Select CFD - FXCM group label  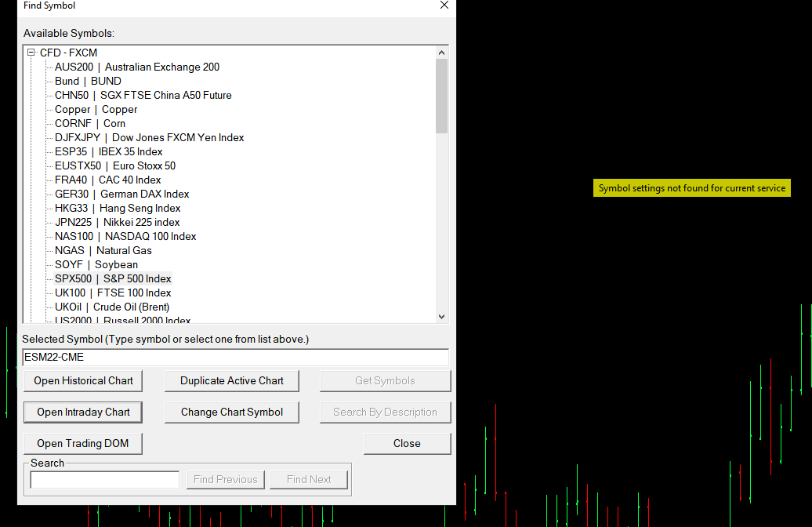[68, 53]
